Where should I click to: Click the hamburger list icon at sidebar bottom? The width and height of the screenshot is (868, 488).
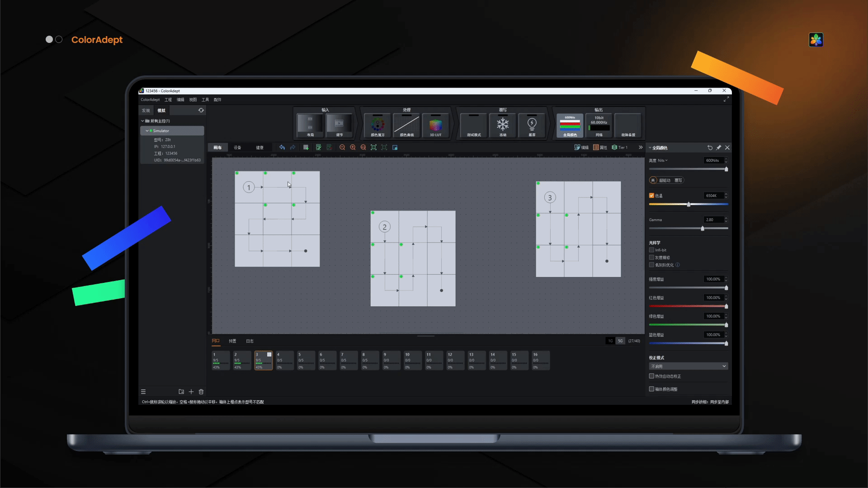coord(143,392)
